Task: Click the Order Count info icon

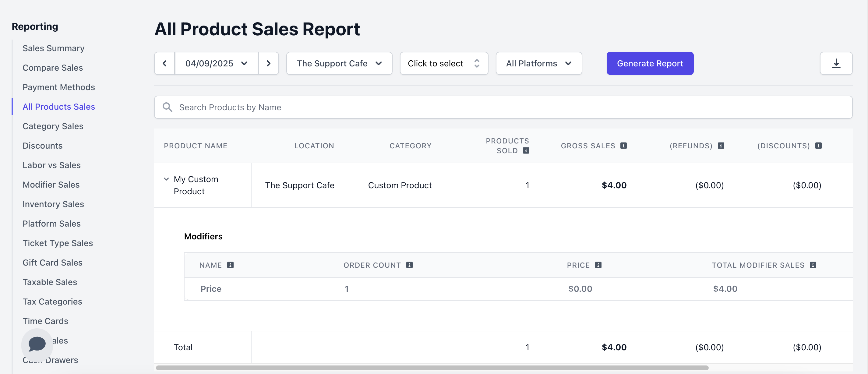Action: point(409,265)
